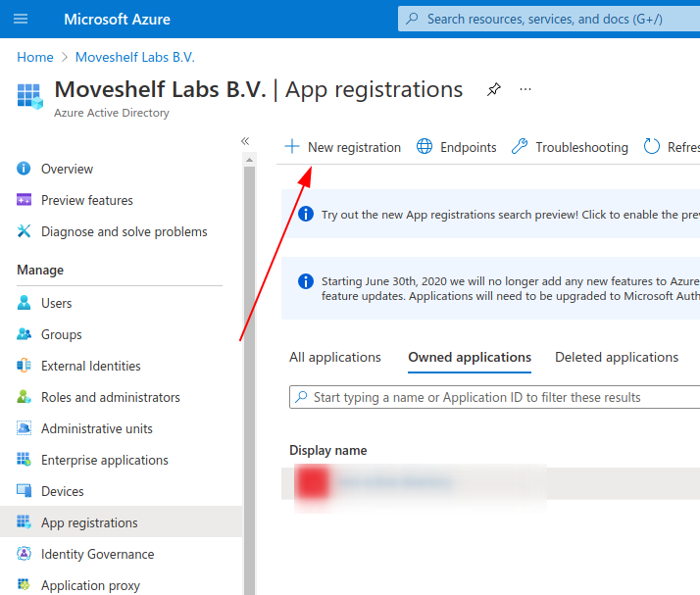Image resolution: width=700 pixels, height=595 pixels.
Task: Click the Users person icon
Action: tap(24, 302)
